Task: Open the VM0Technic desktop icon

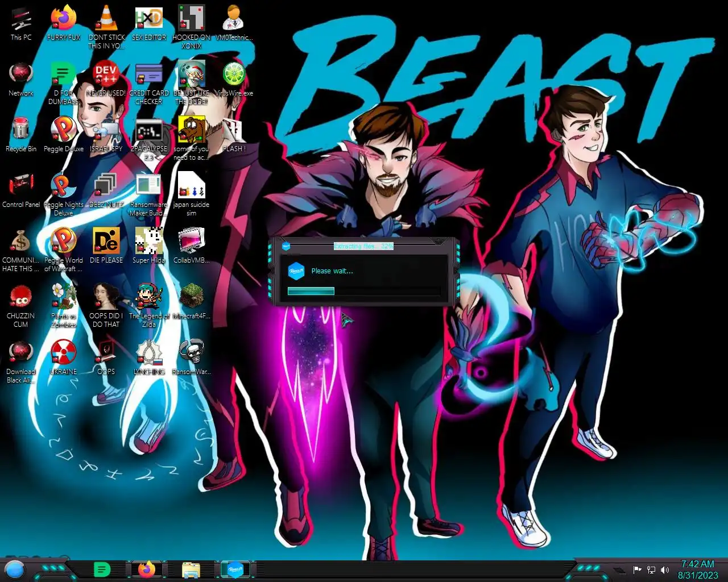Action: tap(234, 23)
